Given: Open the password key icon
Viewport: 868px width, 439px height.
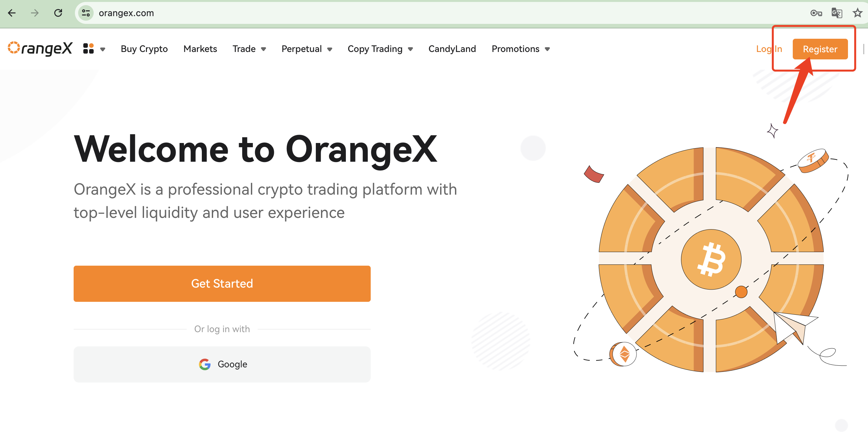Looking at the screenshot, I should pos(816,13).
